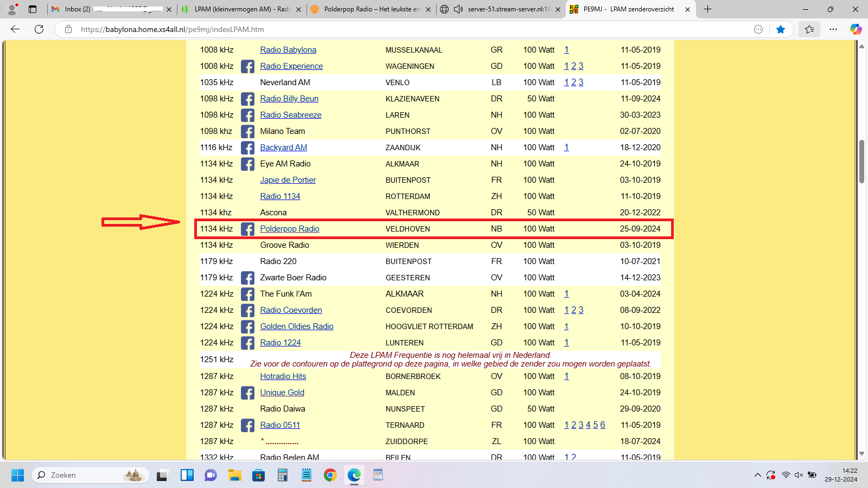Open link 6 for Radio 0511

click(602, 425)
